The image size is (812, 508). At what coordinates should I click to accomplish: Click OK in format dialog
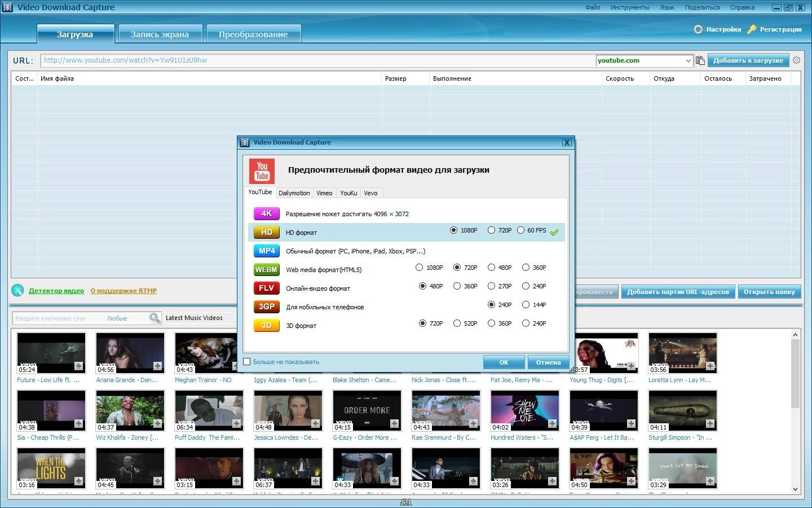pos(504,362)
